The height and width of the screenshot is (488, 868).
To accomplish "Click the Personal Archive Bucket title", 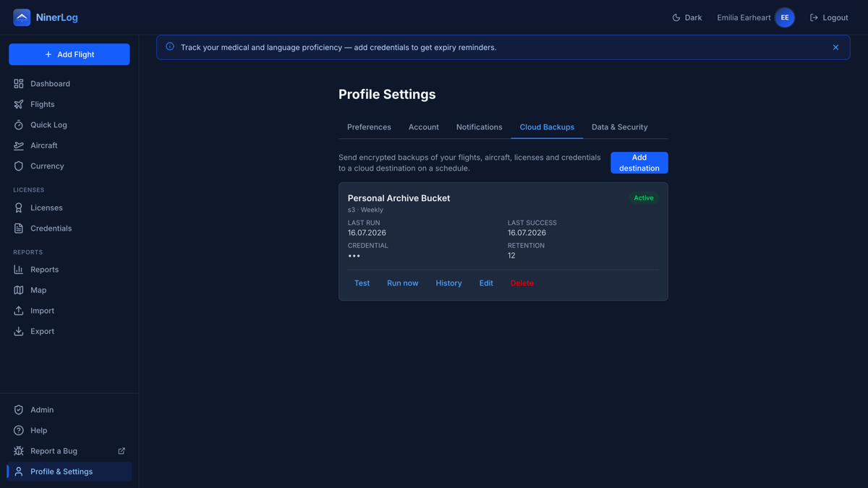I will [399, 198].
